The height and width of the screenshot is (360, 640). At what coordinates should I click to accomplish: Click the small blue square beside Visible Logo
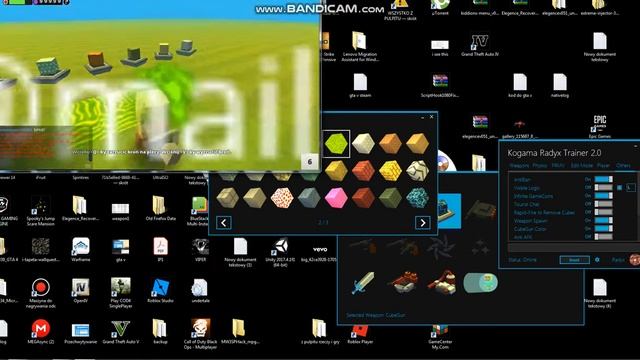pos(620,187)
